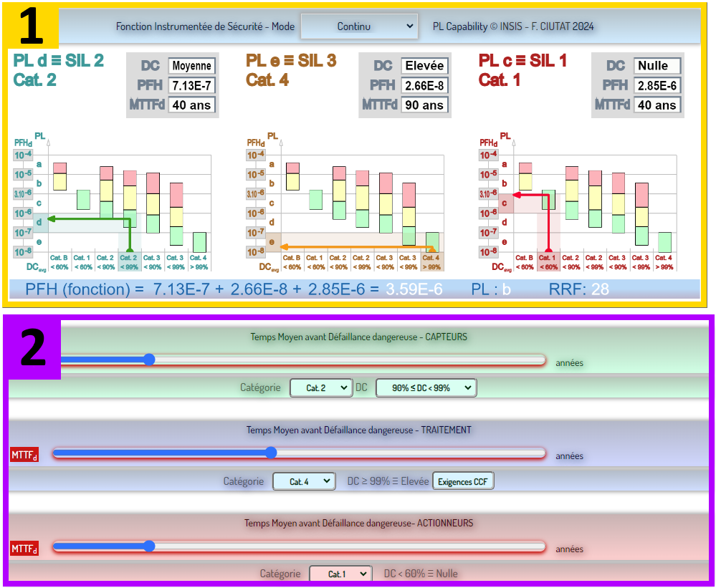Adjust the ACTIONNEURS MTTFd slider handle
This screenshot has height=588, width=716.
click(x=148, y=546)
